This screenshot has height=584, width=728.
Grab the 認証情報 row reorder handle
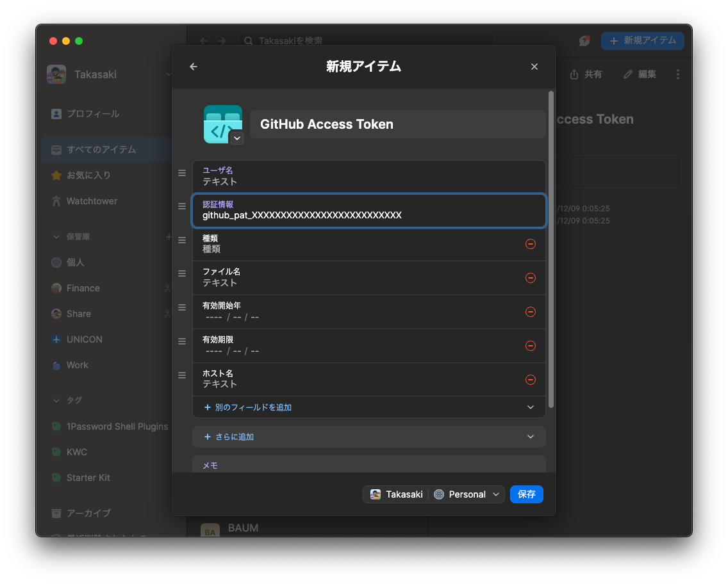[x=182, y=206]
